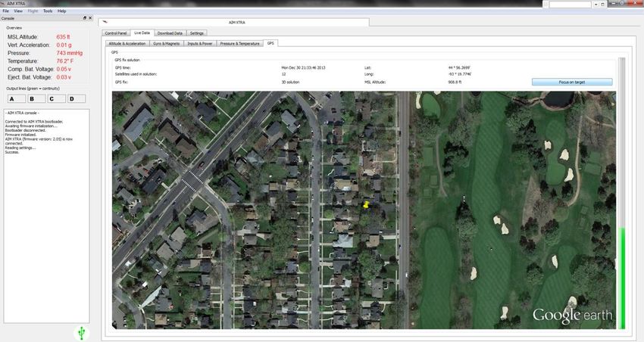Open the View menu
Image resolution: width=644 pixels, height=342 pixels.
pos(18,11)
